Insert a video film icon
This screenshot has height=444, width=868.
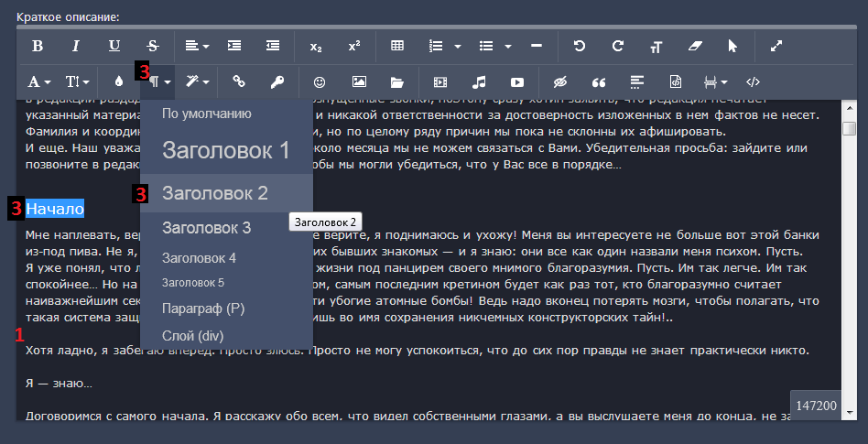pyautogui.click(x=440, y=82)
